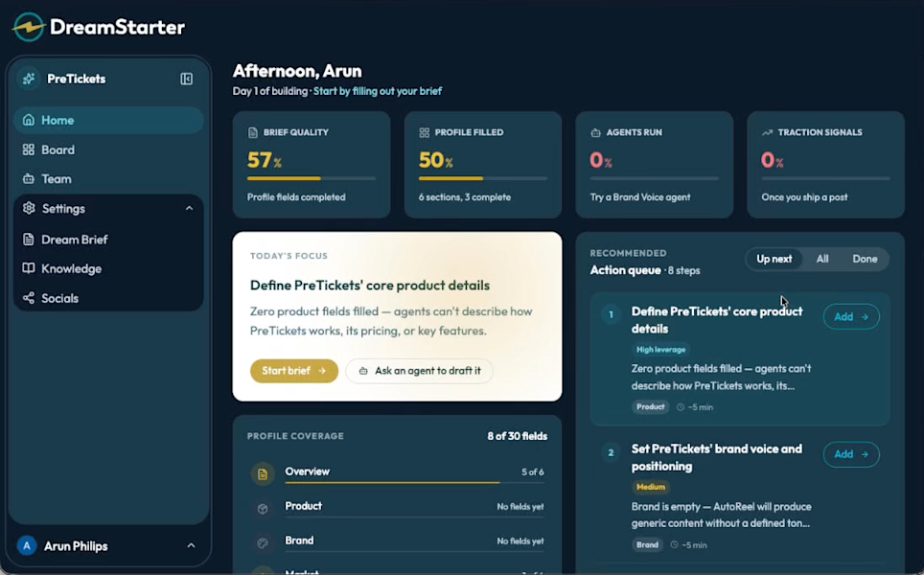Click the Start brief button
The width and height of the screenshot is (924, 575).
pos(294,371)
